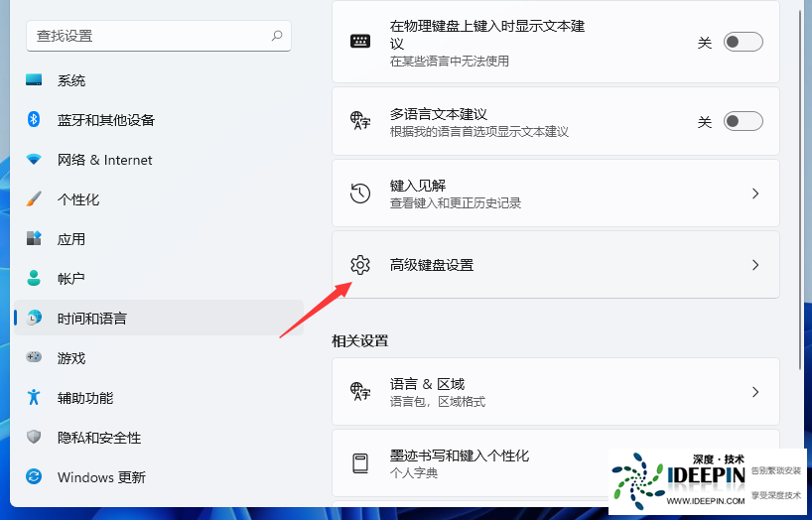Viewport: 812px width, 520px height.
Task: Toggle the 多语言文本建议 switch
Action: tap(744, 121)
